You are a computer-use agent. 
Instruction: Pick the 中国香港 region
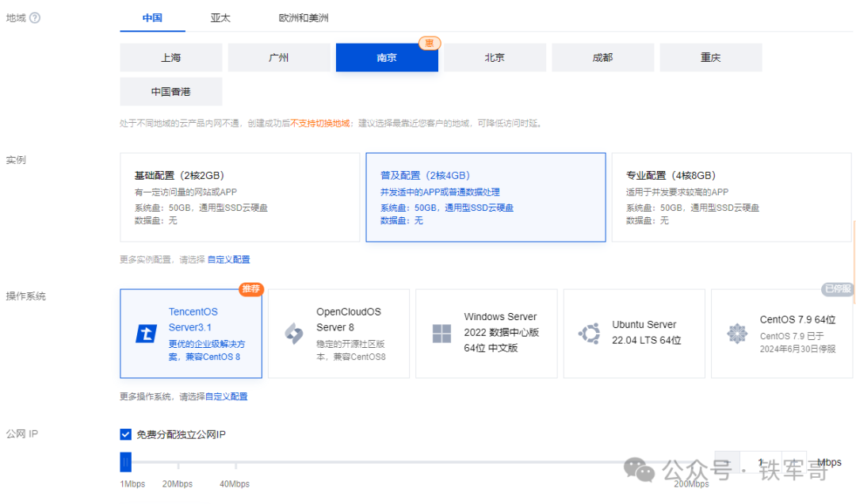coord(171,92)
